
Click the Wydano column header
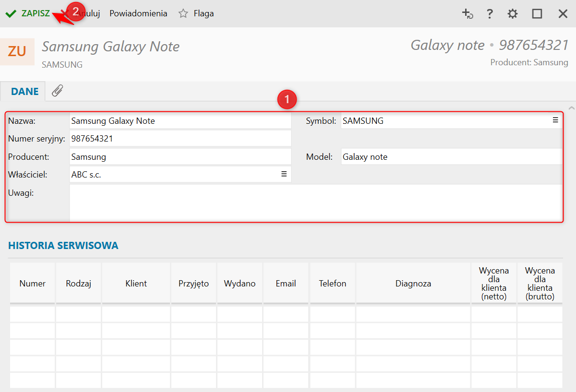coord(240,284)
